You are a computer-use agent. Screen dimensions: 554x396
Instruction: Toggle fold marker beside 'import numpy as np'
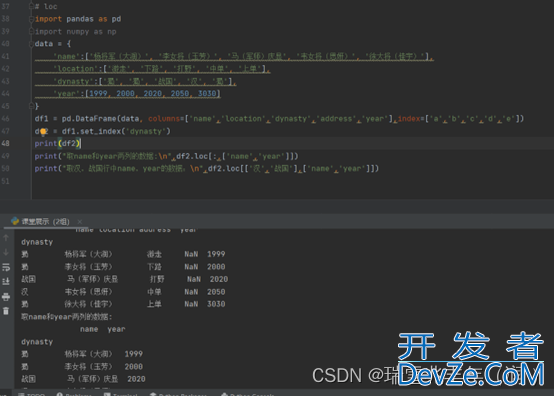coord(31,31)
